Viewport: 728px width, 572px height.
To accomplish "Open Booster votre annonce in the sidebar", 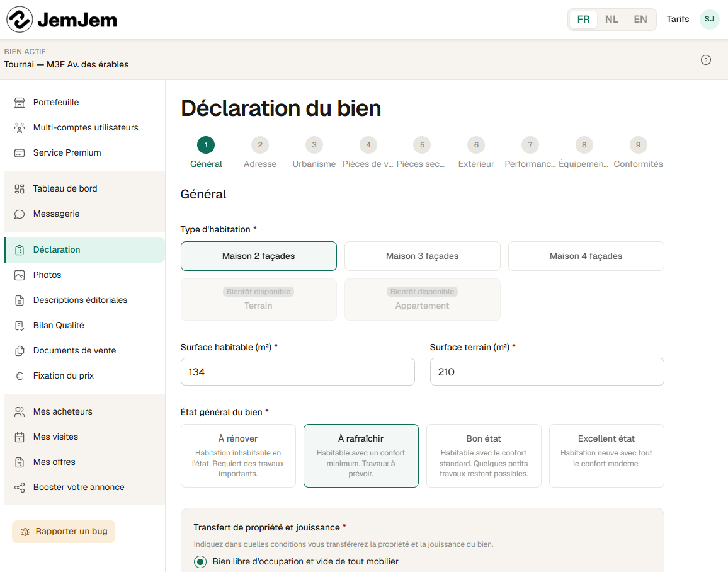I will 84,488.
